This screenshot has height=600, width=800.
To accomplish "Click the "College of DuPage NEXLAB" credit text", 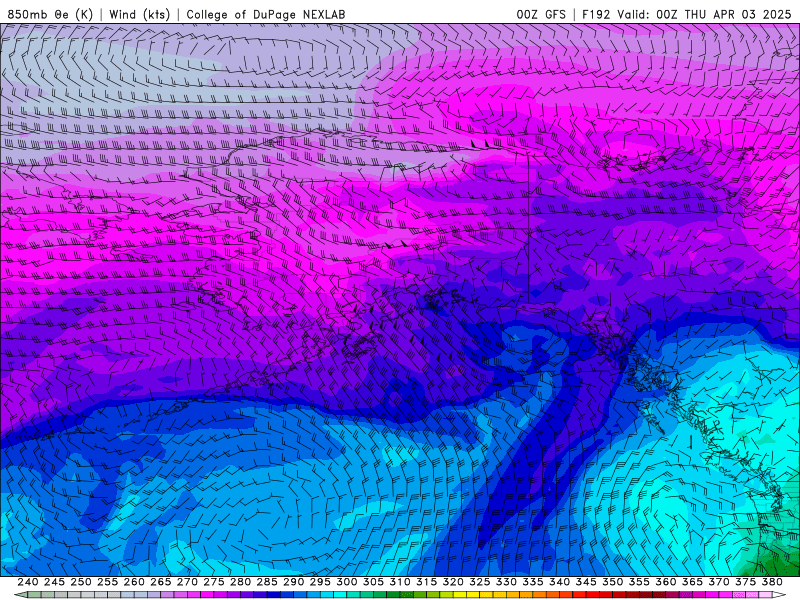I will (266, 14).
